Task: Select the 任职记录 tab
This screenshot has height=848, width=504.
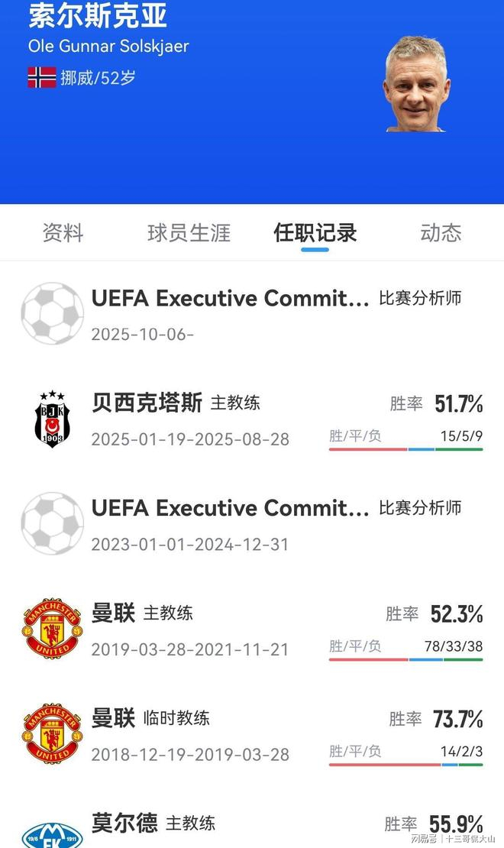Action: point(315,233)
